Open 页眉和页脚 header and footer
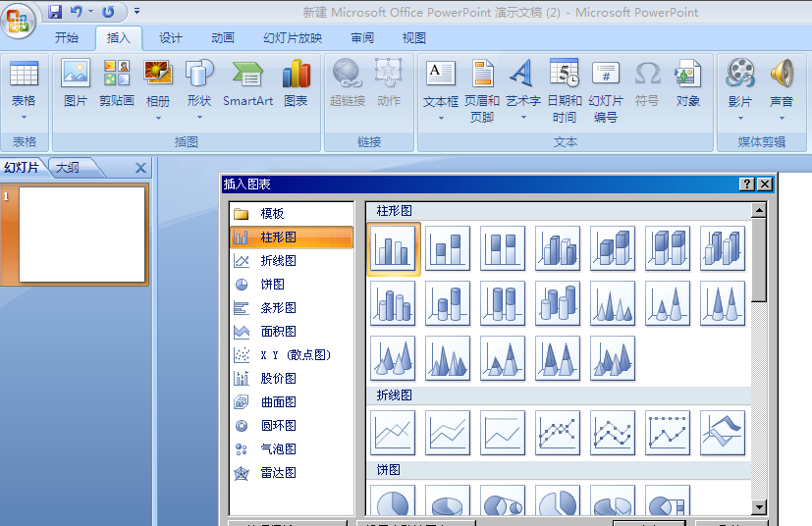Viewport: 812px width, 526px height. (x=482, y=91)
